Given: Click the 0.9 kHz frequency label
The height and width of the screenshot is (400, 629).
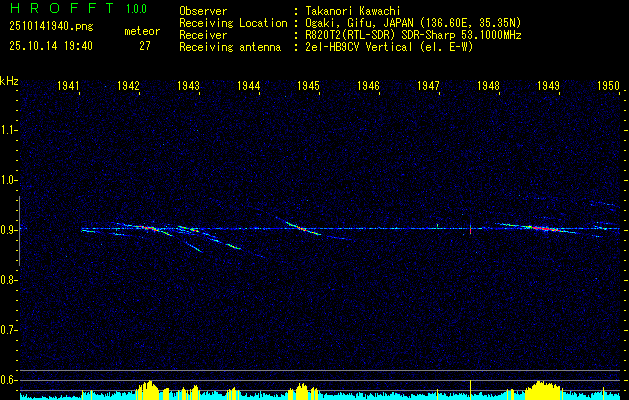Looking at the screenshot, I should click(8, 230).
